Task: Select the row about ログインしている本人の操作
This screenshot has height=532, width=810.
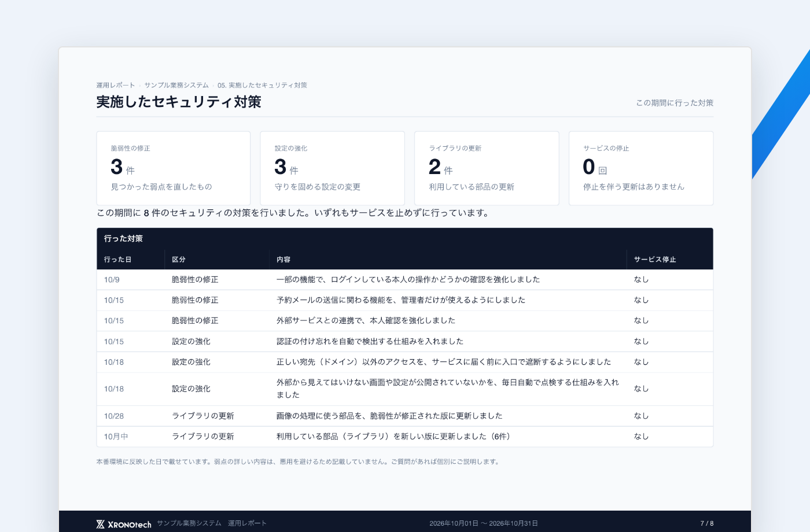Action: pyautogui.click(x=405, y=280)
